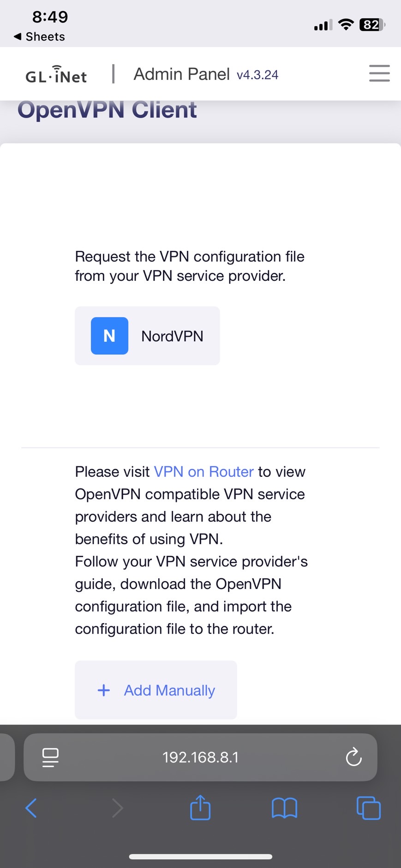Viewport: 401px width, 868px height.
Task: Tap the blue N NordVPN icon
Action: pos(109,336)
